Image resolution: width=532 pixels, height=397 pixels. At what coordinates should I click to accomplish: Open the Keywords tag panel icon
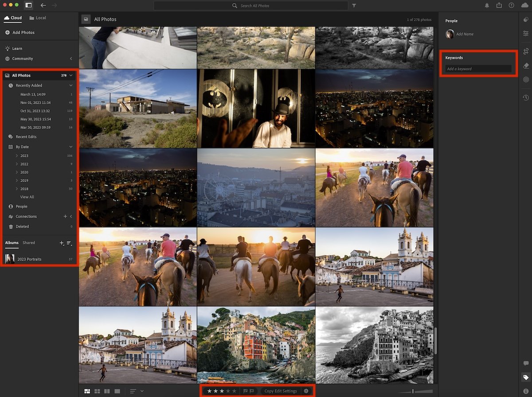pos(526,378)
